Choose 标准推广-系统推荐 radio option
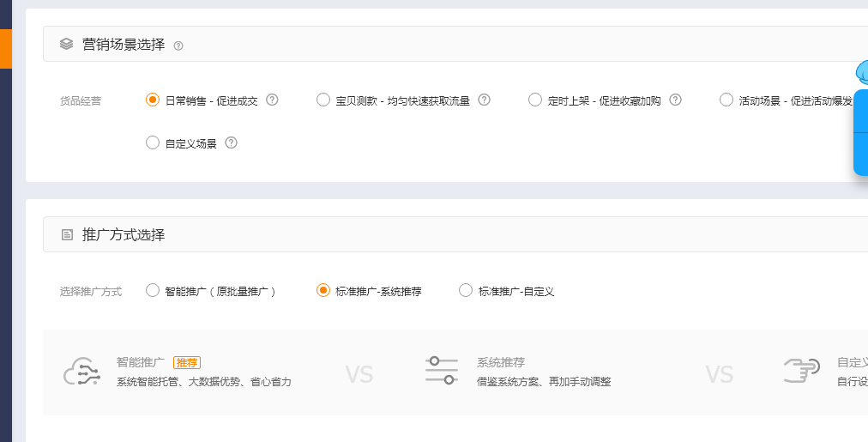 tap(323, 290)
